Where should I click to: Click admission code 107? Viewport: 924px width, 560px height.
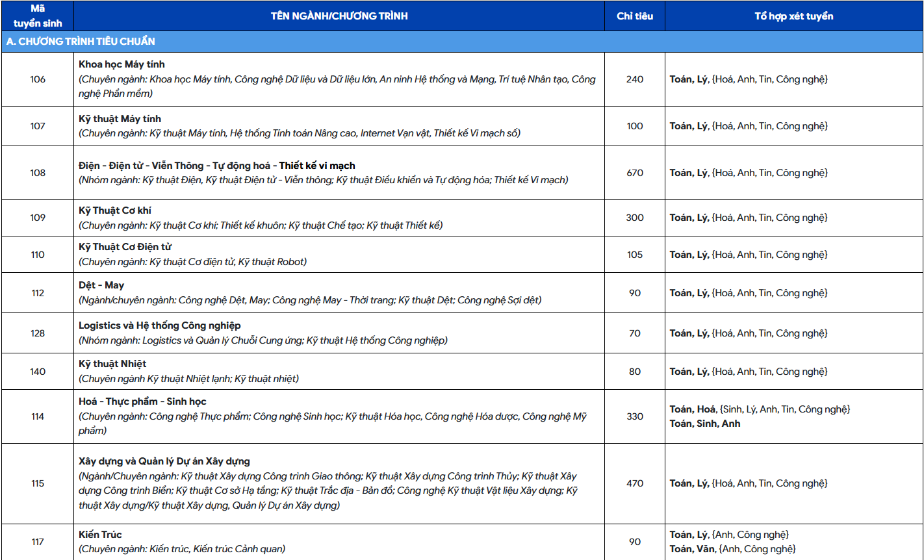[x=38, y=126]
